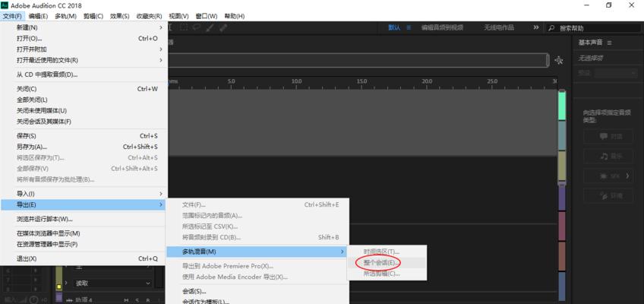Choose export 会话(S)... entry
Screen dimensions: 644x304
257,291
